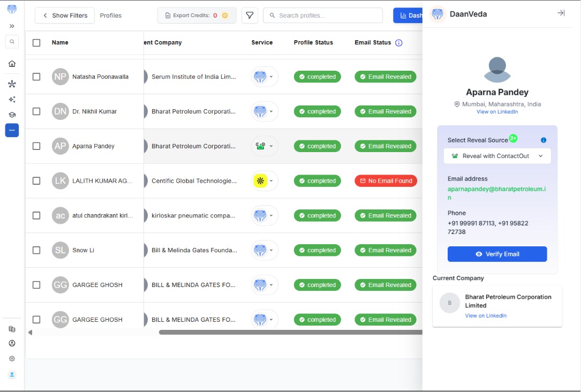581x392 pixels.
Task: Select the Aparna Pandey row checkbox
Action: (x=36, y=146)
